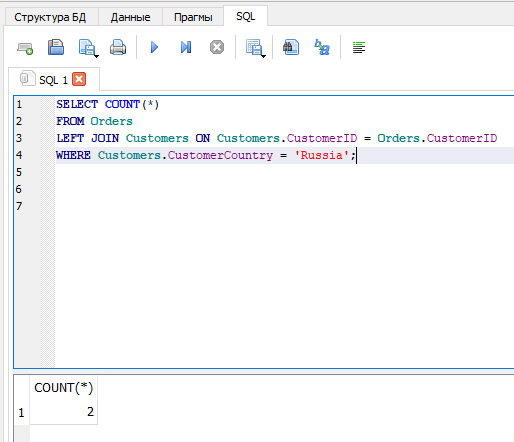Select the SQL 1 editor tab

pos(53,80)
